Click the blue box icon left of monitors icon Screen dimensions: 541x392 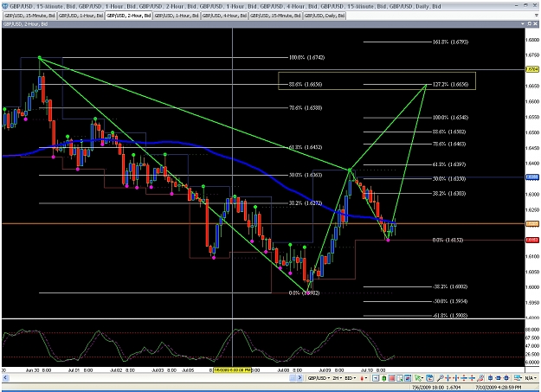(x=506, y=378)
